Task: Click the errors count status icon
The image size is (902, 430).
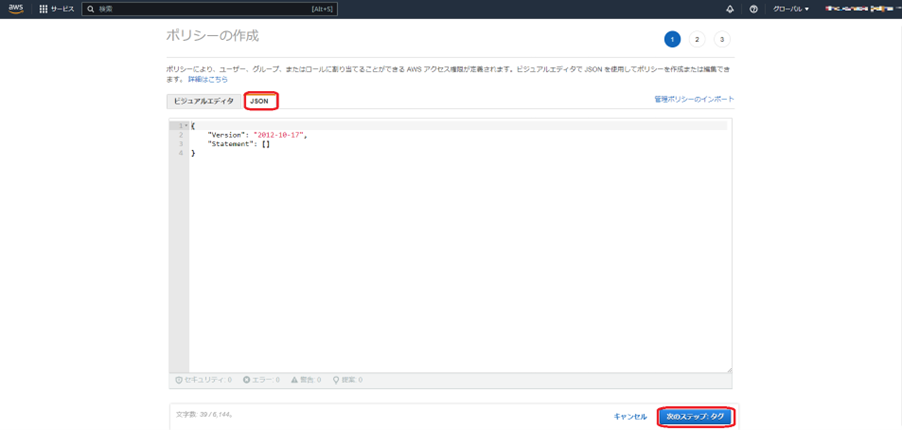Action: click(247, 380)
